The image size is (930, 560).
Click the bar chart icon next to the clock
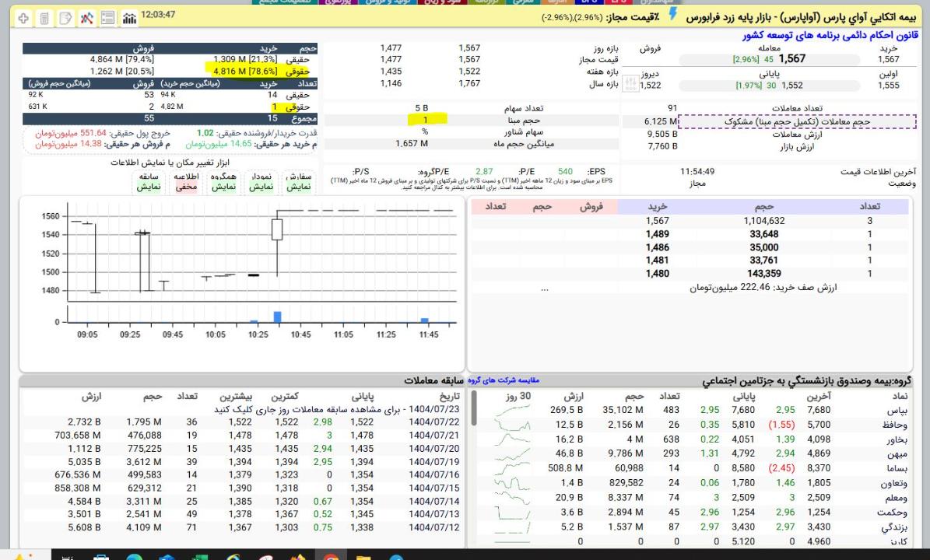[x=130, y=18]
